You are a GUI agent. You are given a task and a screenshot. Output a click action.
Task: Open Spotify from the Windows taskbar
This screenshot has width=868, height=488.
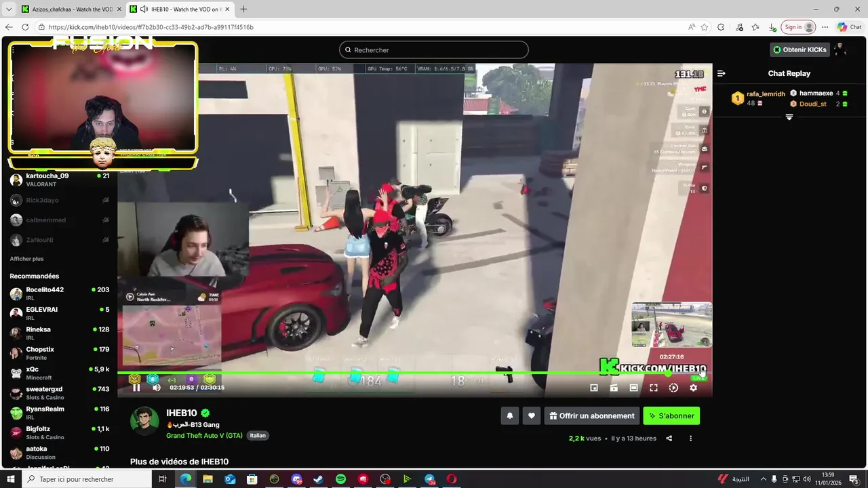[x=340, y=479]
